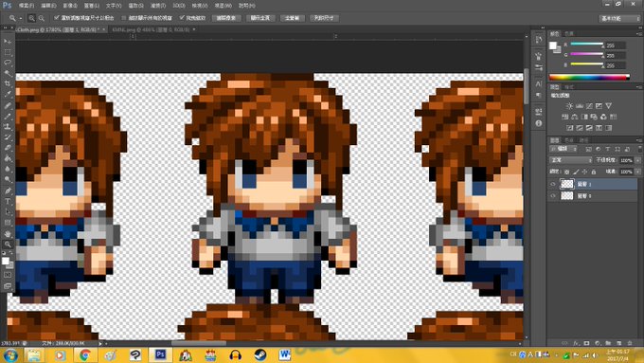Viewport: 644px width, 363px height.
Task: Select the Clone Stamp tool
Action: [x=8, y=127]
